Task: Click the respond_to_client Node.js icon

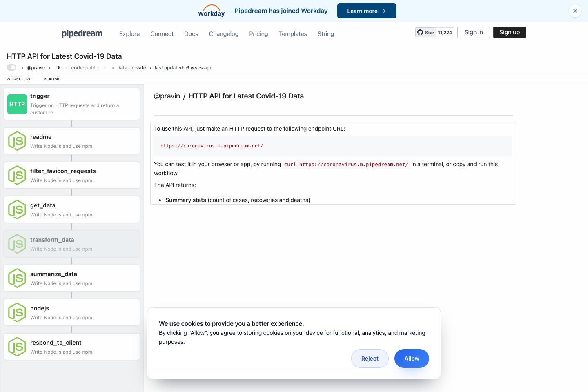Action: pyautogui.click(x=17, y=347)
